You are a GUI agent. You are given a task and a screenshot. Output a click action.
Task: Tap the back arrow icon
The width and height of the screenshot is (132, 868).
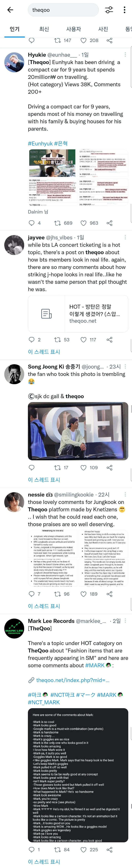(10, 10)
